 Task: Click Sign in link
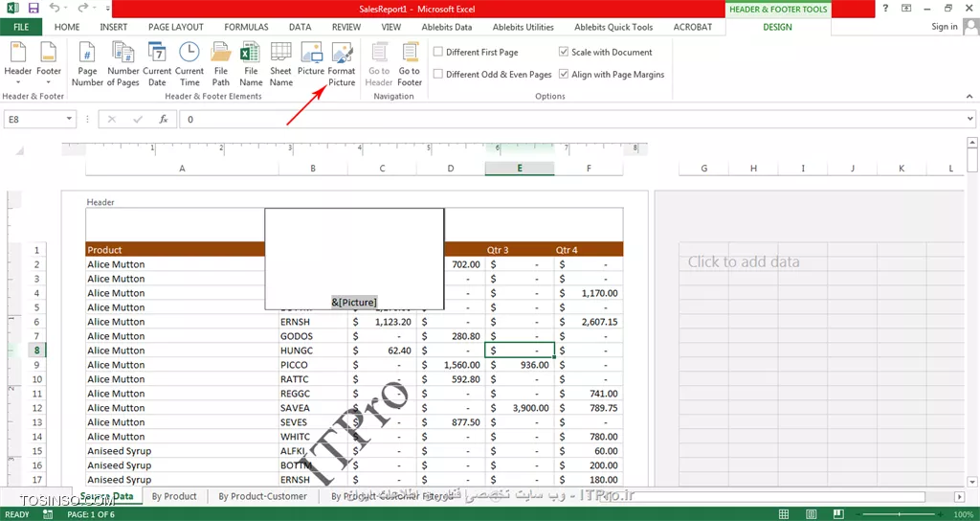coord(944,26)
